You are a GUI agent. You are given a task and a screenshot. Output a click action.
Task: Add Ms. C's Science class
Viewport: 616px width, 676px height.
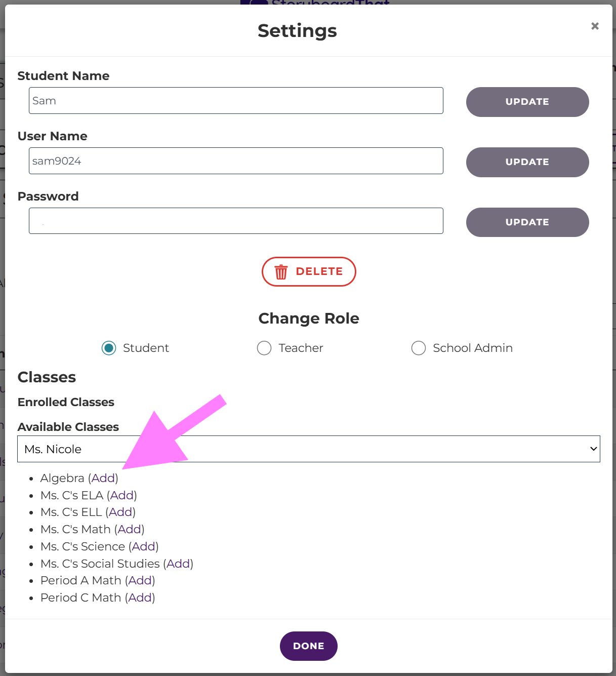coord(144,546)
